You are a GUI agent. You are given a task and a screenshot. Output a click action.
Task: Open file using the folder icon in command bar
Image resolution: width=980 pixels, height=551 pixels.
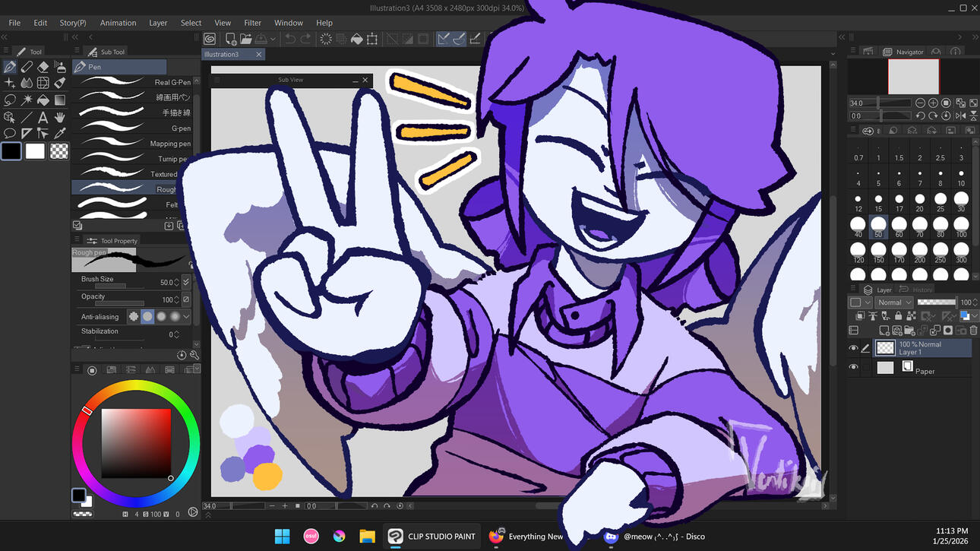(245, 39)
